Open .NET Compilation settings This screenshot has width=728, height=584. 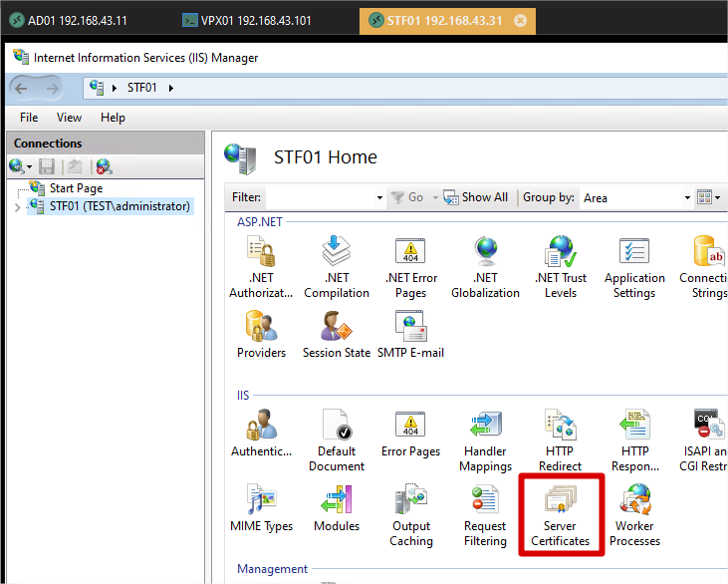point(337,267)
